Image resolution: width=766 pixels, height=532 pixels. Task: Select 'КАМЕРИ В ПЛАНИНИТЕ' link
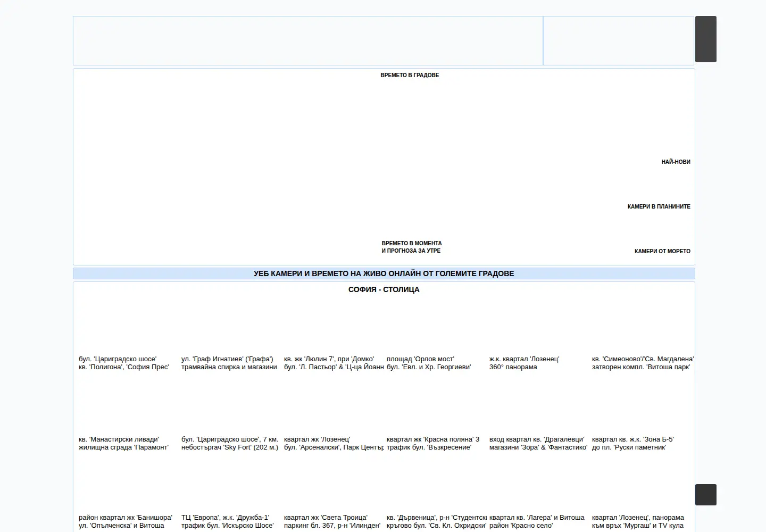pos(659,207)
